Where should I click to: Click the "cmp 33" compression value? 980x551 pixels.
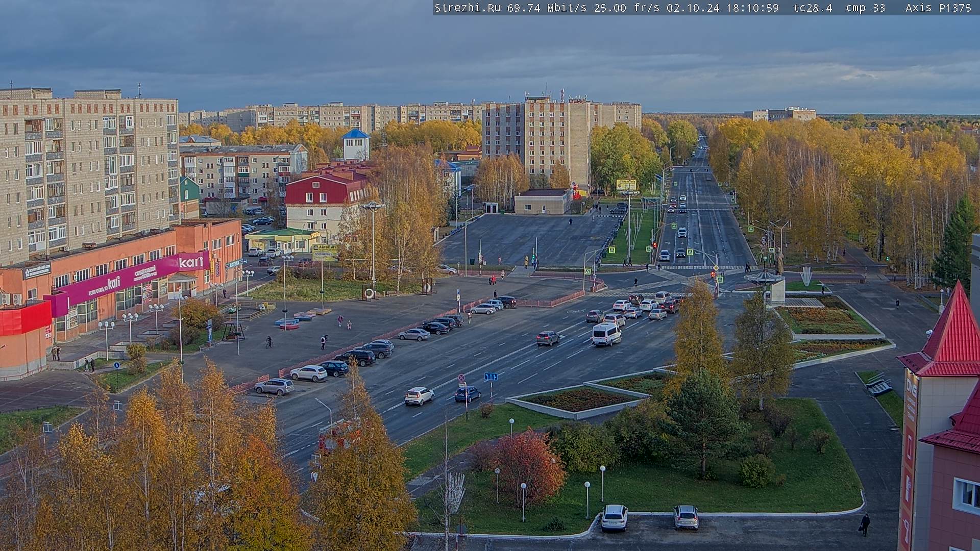[866, 8]
